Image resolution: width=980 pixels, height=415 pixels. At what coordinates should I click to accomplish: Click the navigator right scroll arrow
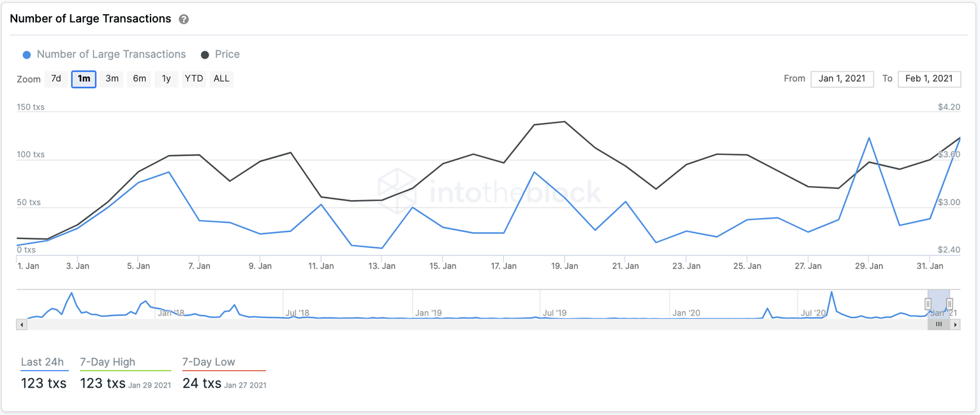pos(956,324)
